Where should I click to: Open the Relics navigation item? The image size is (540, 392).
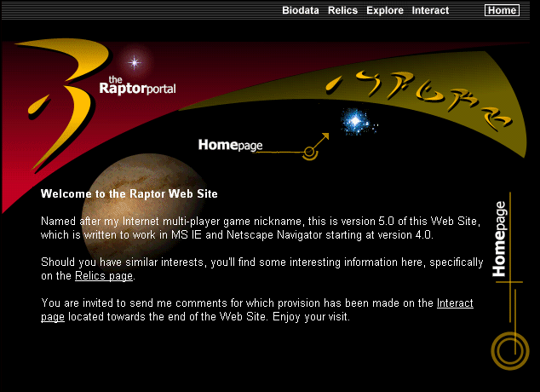[x=342, y=10]
